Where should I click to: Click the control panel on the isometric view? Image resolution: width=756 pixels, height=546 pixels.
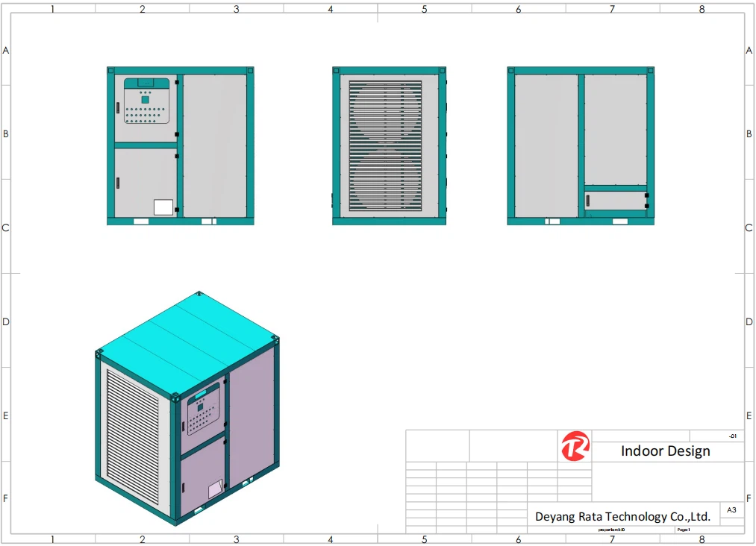click(x=202, y=414)
